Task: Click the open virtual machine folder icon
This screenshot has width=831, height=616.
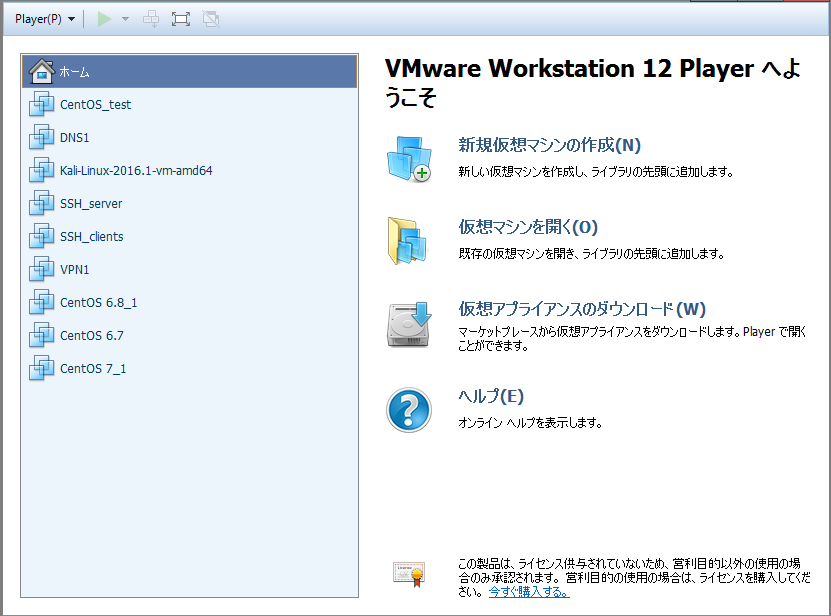Action: [407, 241]
